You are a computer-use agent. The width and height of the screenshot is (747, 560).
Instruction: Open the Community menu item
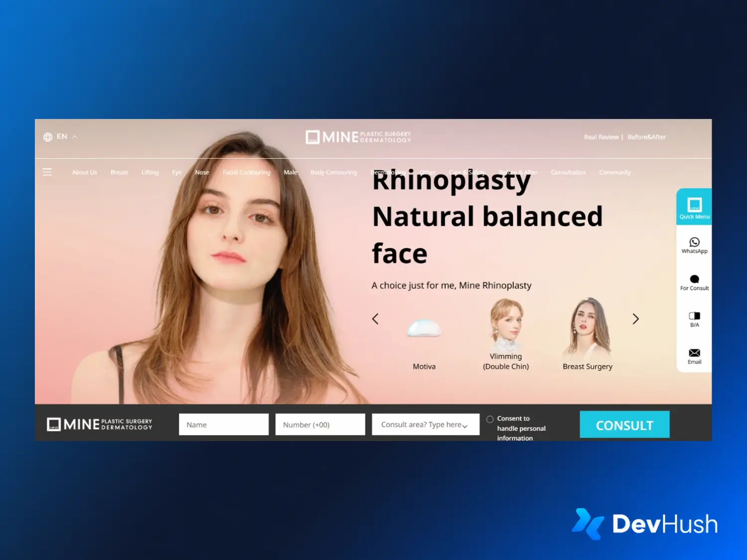pos(615,172)
